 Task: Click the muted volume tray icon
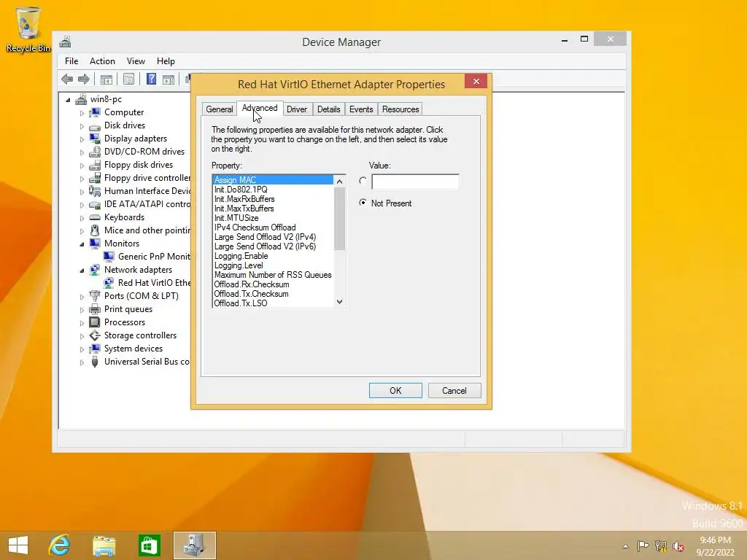(678, 545)
